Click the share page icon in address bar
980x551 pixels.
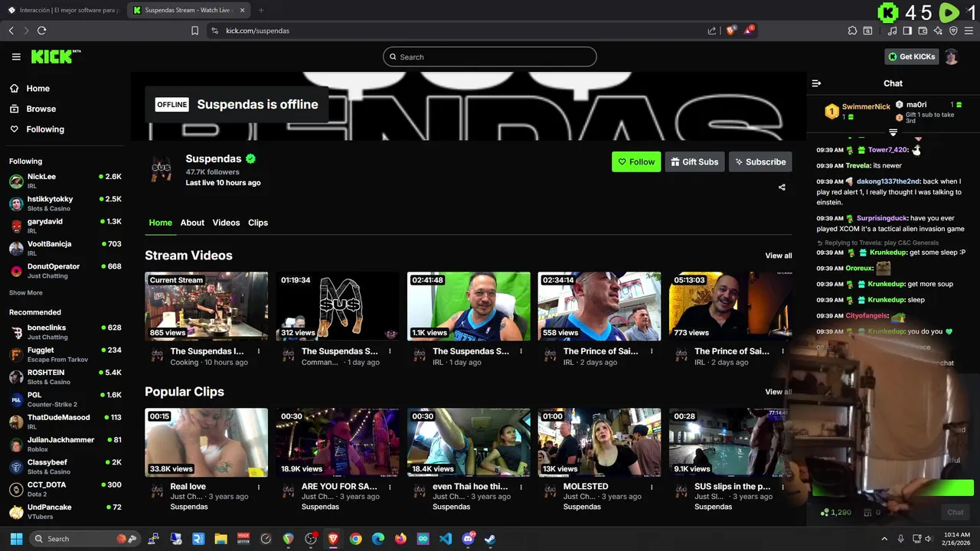point(712,31)
